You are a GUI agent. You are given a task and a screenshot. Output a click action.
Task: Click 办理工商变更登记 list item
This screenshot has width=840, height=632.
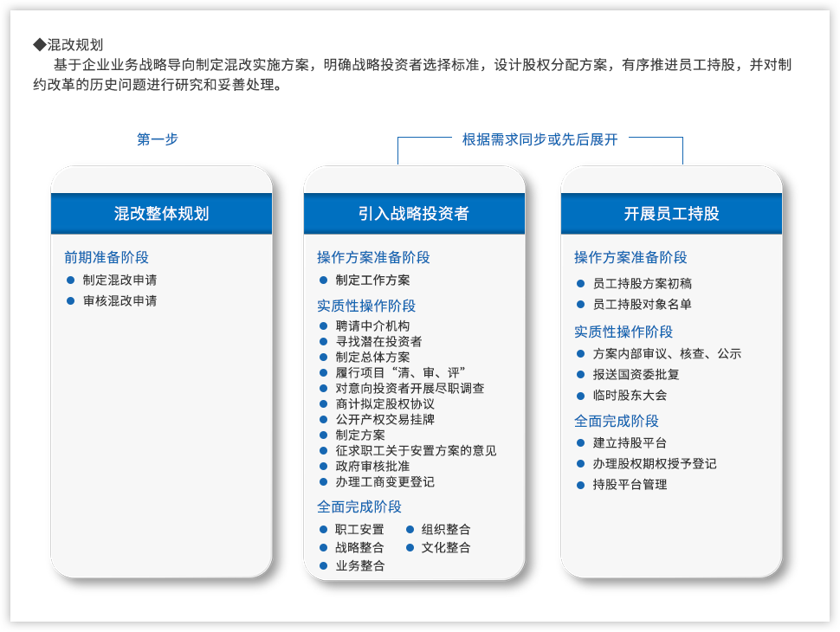point(384,482)
